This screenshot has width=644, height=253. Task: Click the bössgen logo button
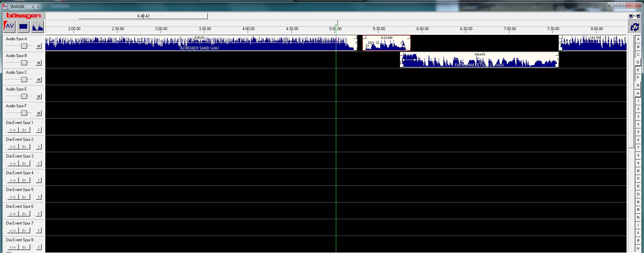click(x=23, y=16)
